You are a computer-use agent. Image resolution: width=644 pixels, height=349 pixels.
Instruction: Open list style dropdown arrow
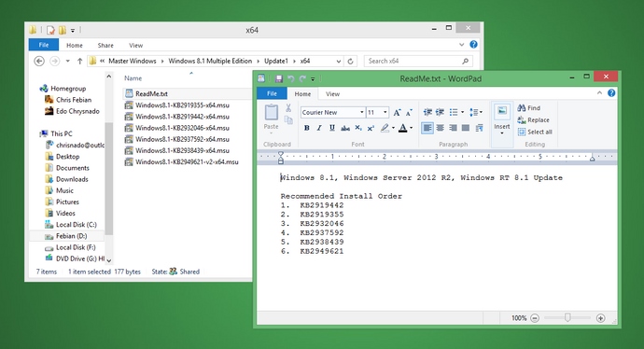[462, 112]
